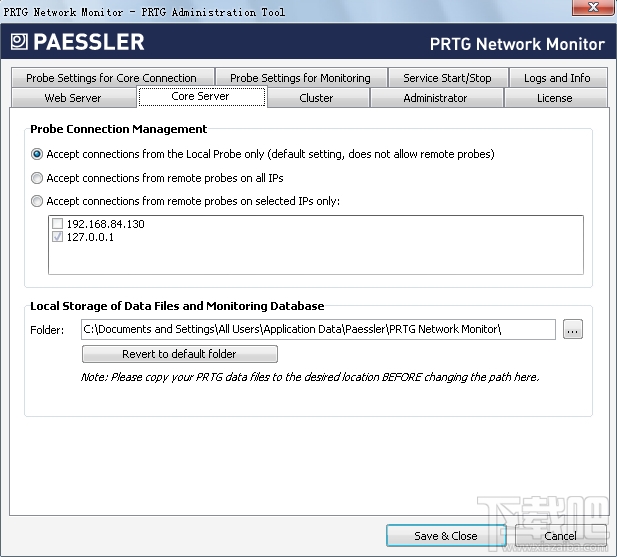Click the 192.168.84.130 IP entry text
The image size is (617, 557).
tap(105, 224)
